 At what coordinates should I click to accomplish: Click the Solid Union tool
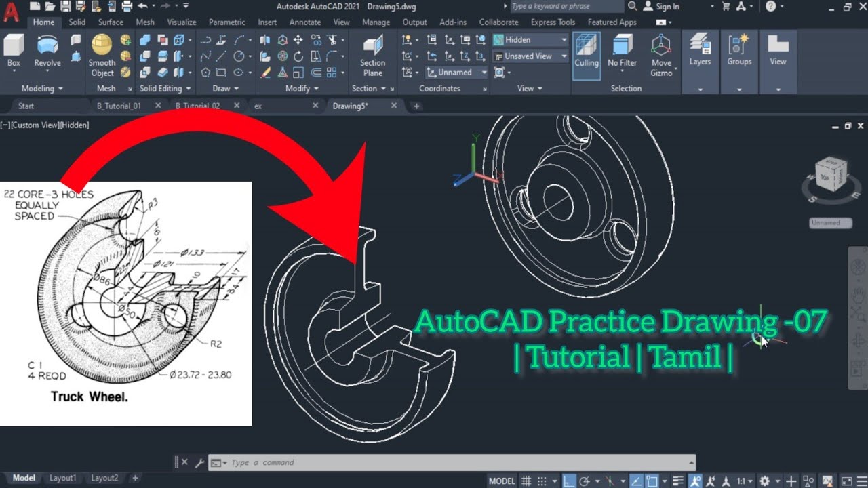click(x=145, y=40)
